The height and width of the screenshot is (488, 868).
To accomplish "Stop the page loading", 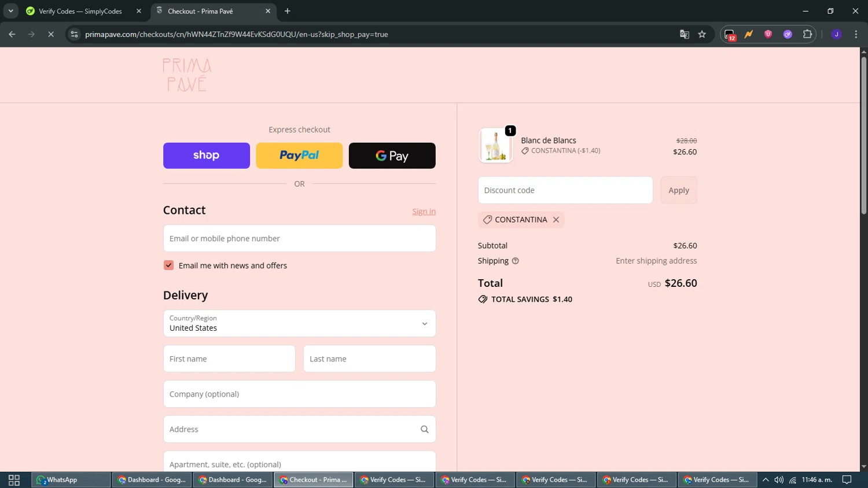I will (x=51, y=34).
